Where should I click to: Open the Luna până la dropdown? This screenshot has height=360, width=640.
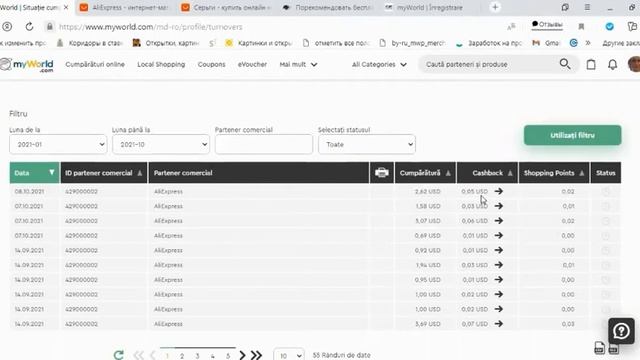click(x=161, y=144)
